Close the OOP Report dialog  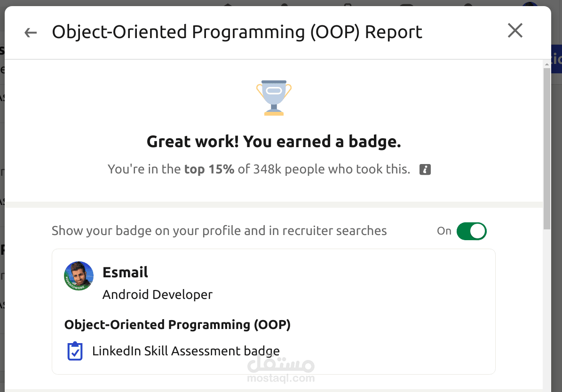[515, 31]
